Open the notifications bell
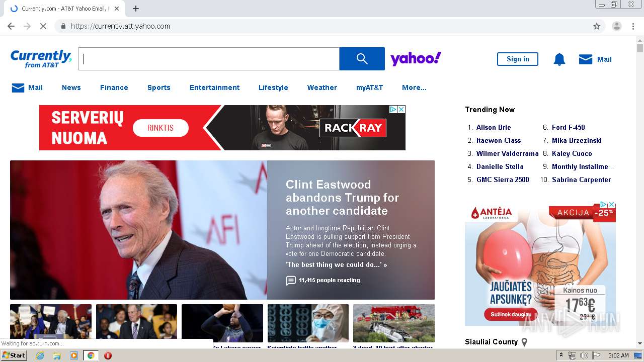Screen dimensions: 644x362 click(559, 59)
